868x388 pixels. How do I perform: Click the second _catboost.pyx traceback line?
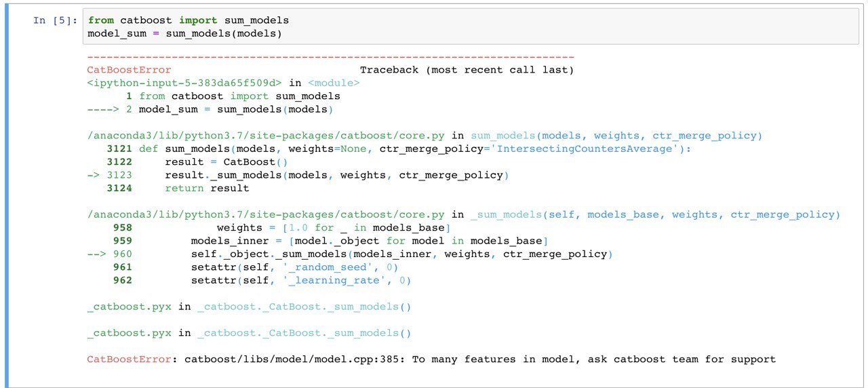coord(250,333)
